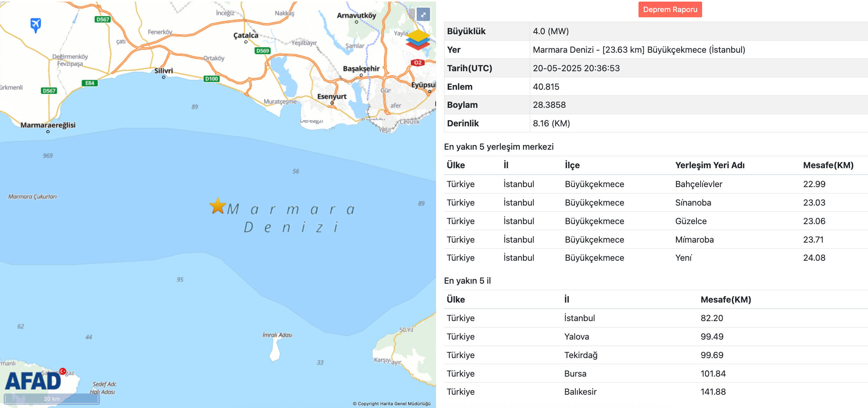Image resolution: width=868 pixels, height=408 pixels.
Task: Click the D100 road sign near Silivri
Action: click(211, 79)
